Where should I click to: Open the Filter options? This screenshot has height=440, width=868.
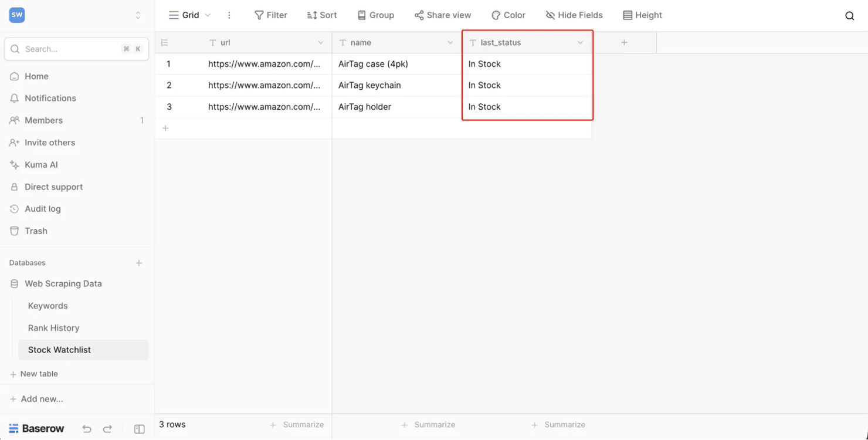tap(270, 15)
